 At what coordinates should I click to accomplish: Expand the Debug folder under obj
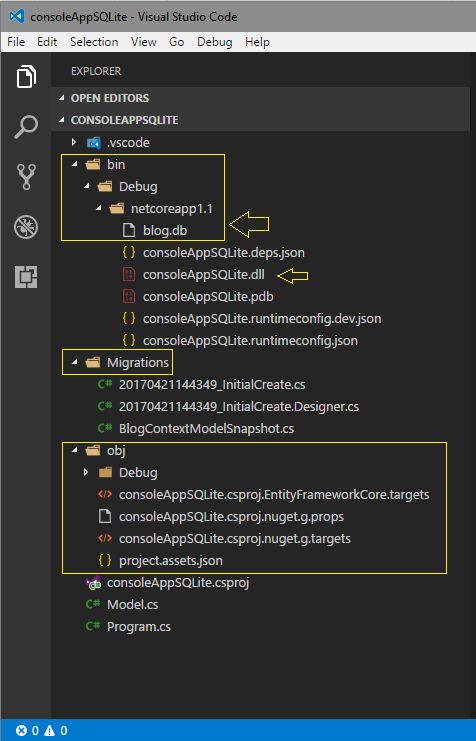86,472
